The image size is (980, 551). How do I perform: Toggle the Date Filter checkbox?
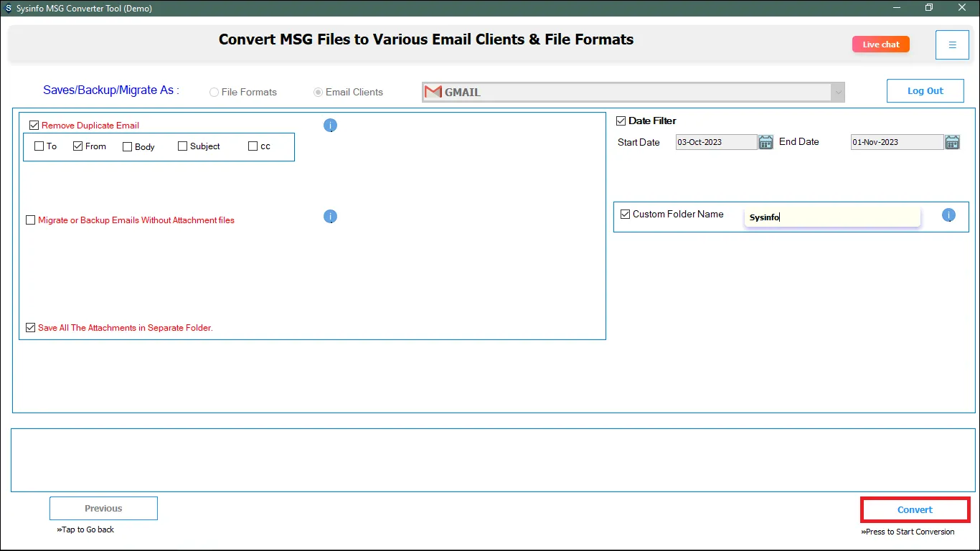point(621,121)
